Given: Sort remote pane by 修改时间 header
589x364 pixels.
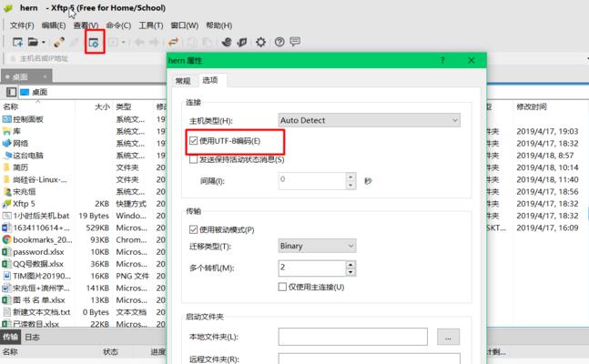Looking at the screenshot, I should pos(532,106).
